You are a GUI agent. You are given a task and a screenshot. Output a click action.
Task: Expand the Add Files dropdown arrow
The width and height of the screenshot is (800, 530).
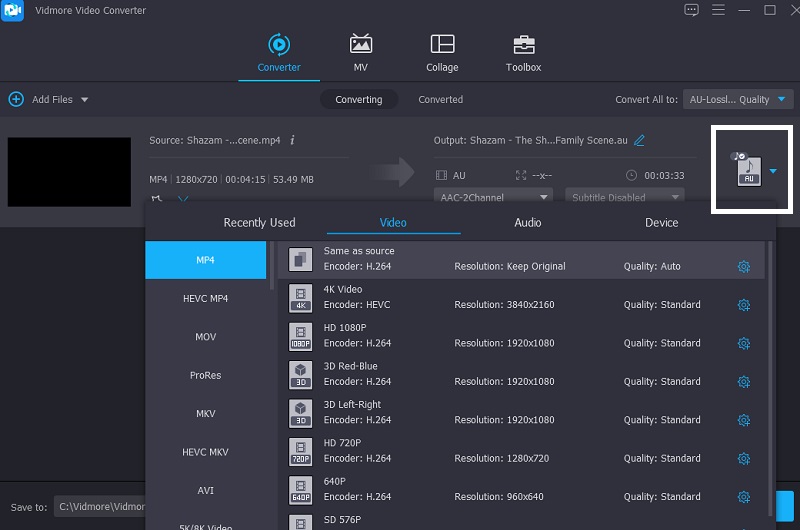84,100
